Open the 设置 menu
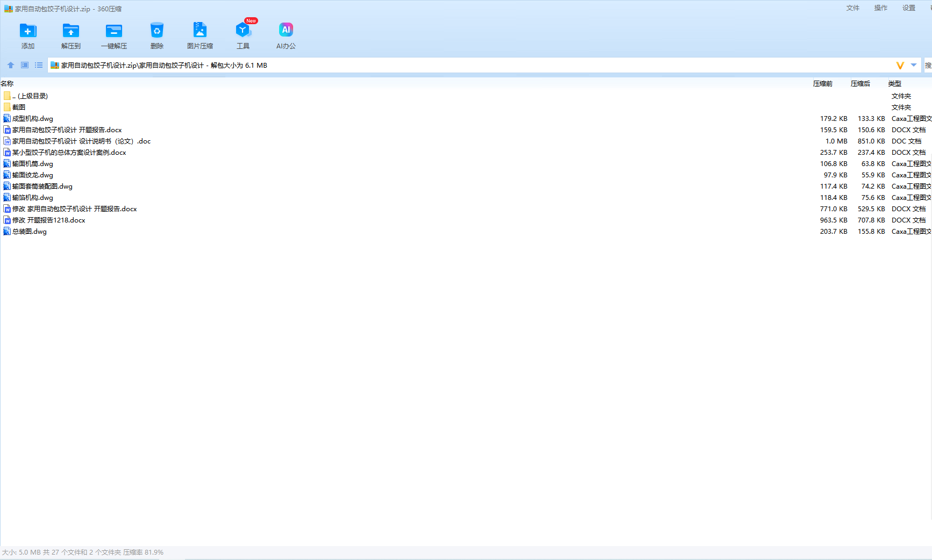Image resolution: width=932 pixels, height=560 pixels. click(909, 8)
